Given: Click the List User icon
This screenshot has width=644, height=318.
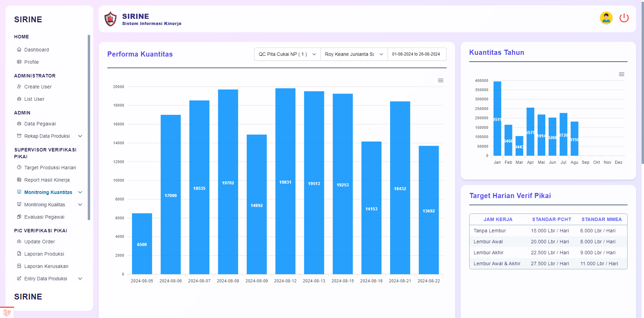Looking at the screenshot, I should 19,99.
